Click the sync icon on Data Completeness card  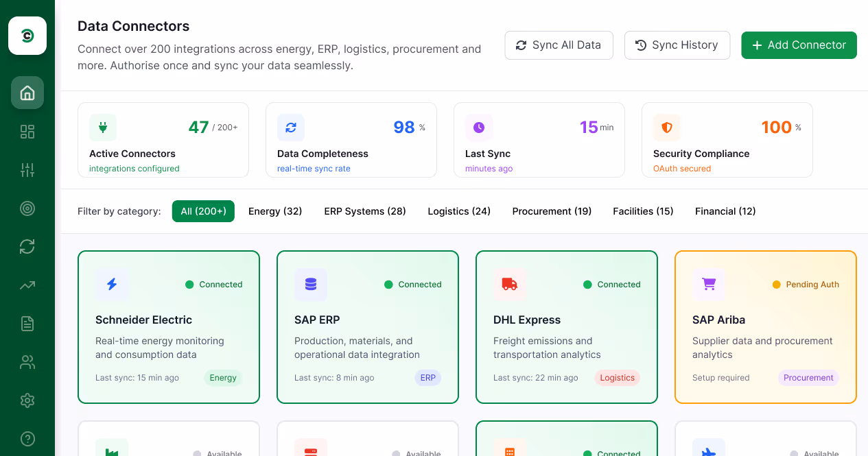click(x=291, y=128)
